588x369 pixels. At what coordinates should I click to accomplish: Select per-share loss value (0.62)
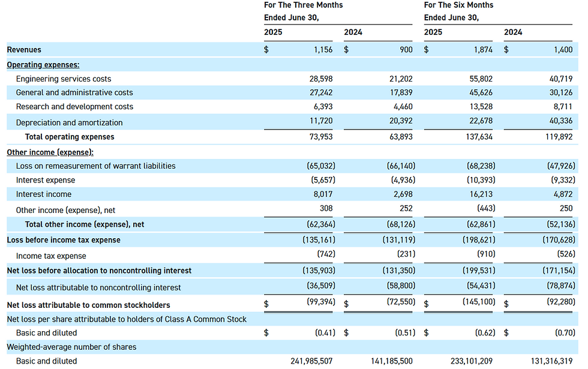(485, 332)
